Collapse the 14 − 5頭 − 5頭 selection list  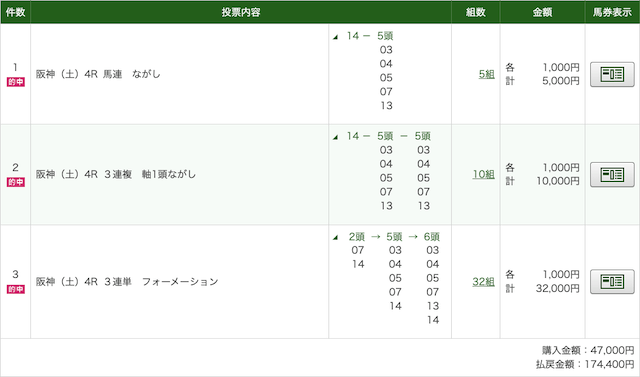click(336, 137)
